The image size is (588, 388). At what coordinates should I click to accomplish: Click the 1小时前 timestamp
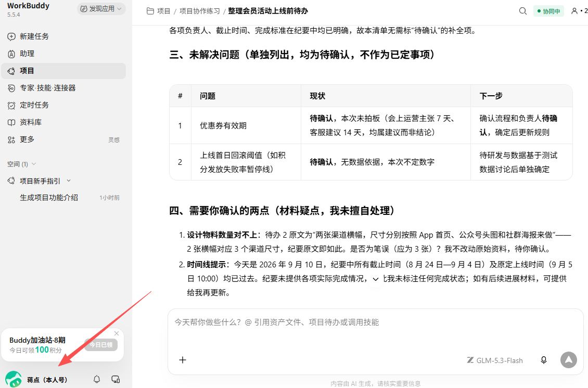(x=109, y=198)
